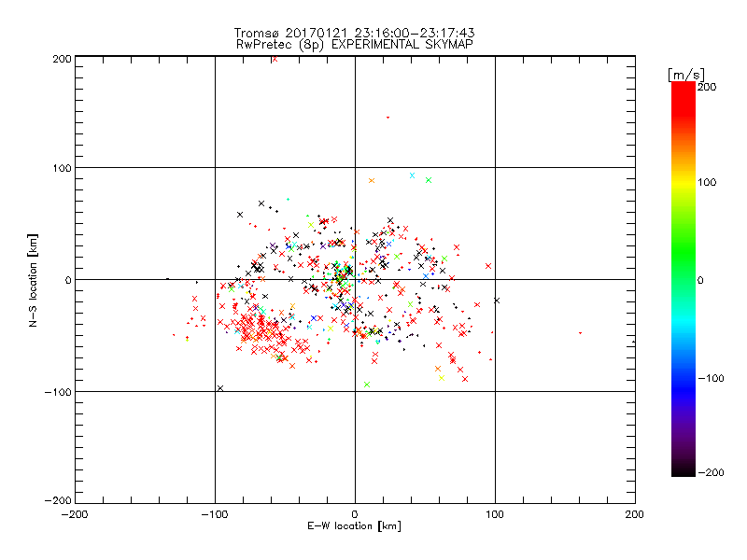Click x-axis tick label '-100'
Screen dimensions: 747x560
[215, 514]
